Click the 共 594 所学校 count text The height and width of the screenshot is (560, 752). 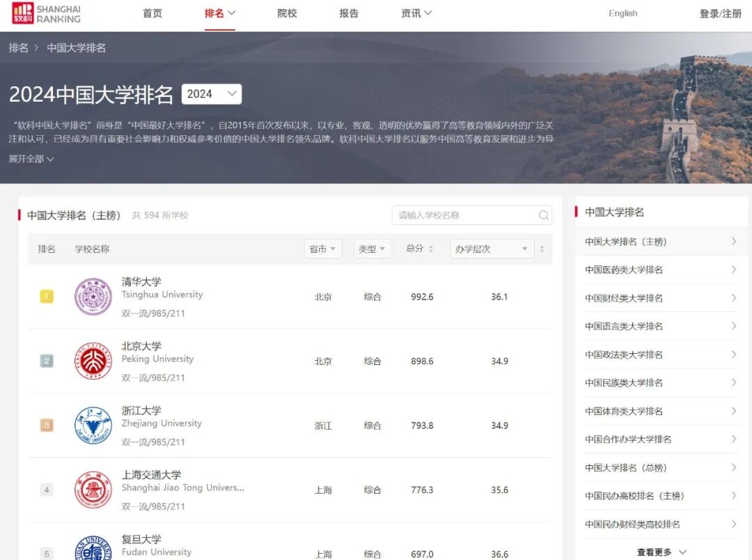pos(160,215)
